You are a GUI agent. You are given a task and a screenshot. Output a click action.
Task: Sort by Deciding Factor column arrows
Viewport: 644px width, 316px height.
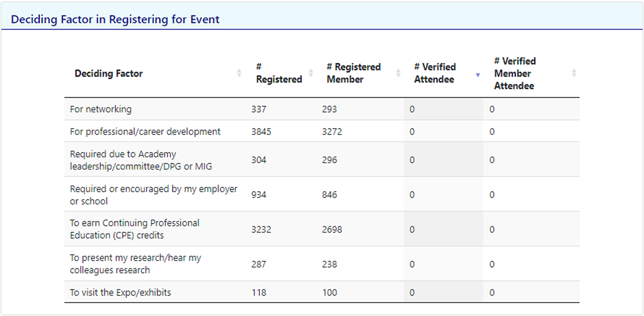(x=239, y=73)
